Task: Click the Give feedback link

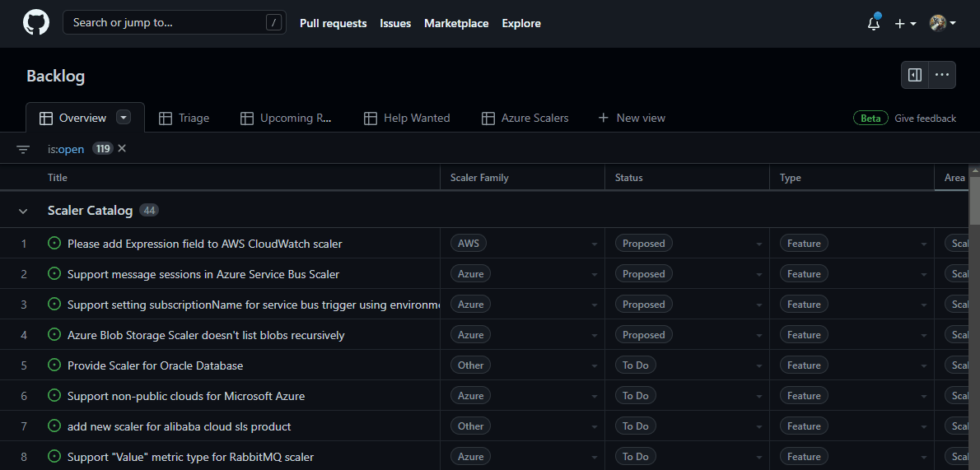Action: point(925,119)
